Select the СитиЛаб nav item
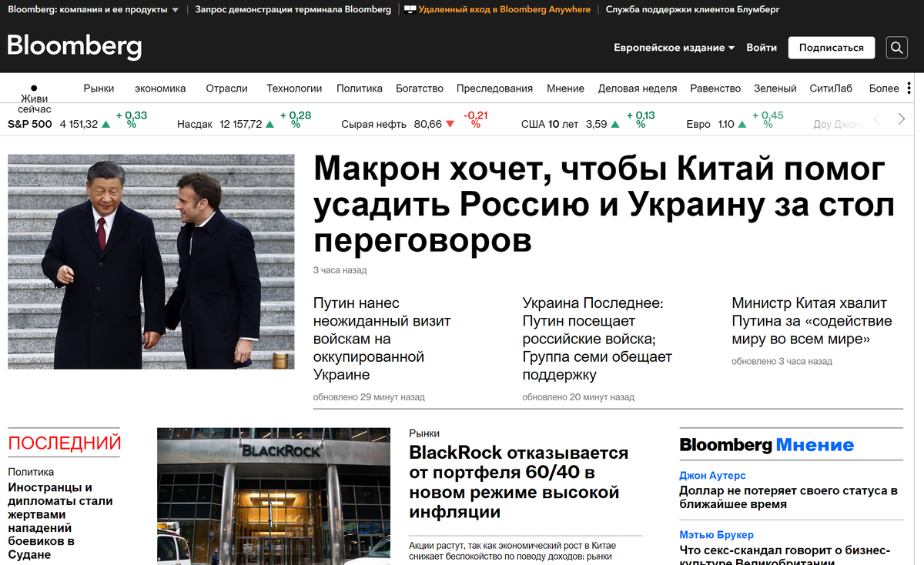The image size is (924, 565). pos(831,89)
